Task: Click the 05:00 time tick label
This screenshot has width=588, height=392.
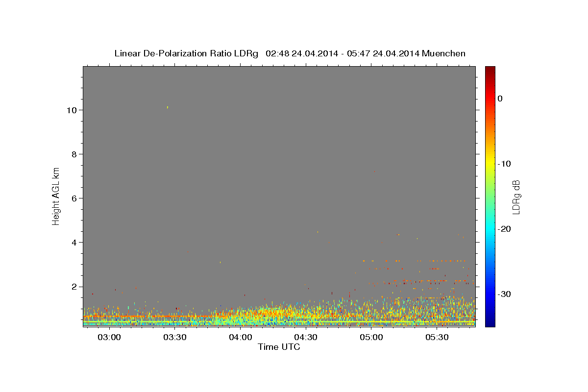Action: [x=371, y=337]
